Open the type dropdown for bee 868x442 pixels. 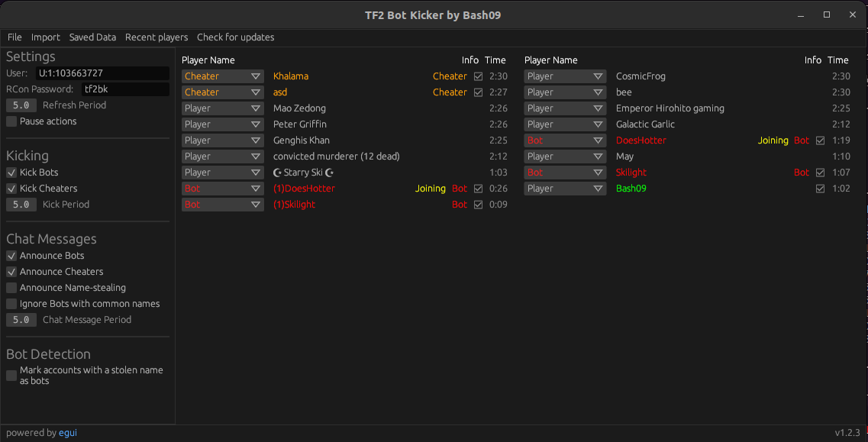565,92
